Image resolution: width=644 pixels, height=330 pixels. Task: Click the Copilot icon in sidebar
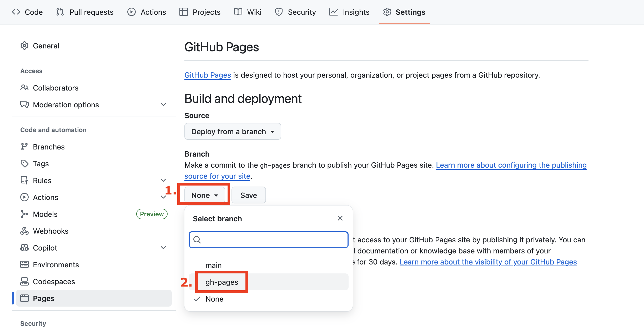click(x=24, y=248)
